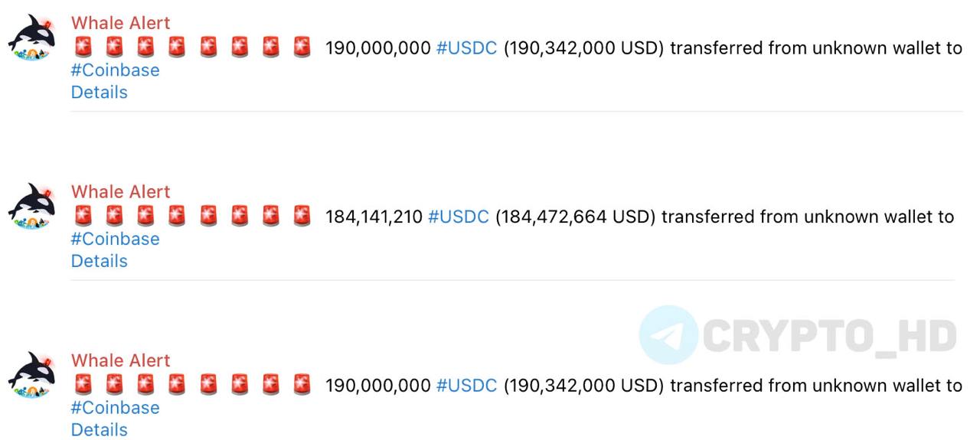Open the #Coinbase hashtag in the second message

pos(115,239)
